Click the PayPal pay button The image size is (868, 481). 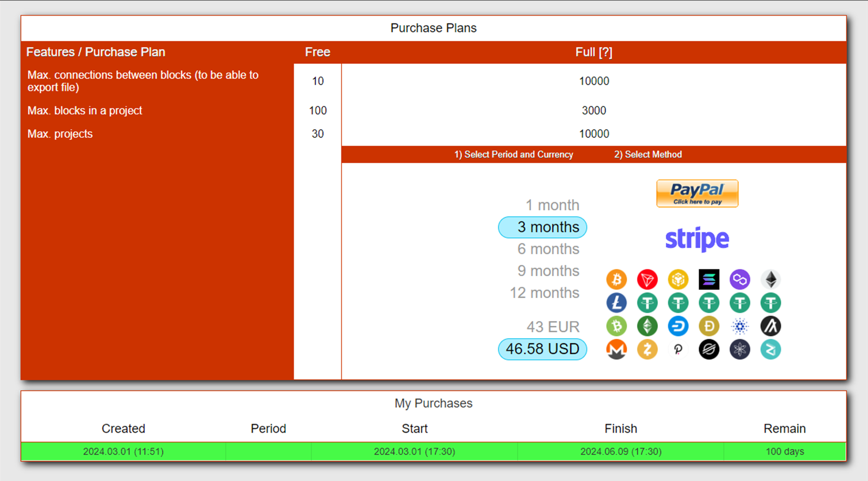(x=697, y=193)
